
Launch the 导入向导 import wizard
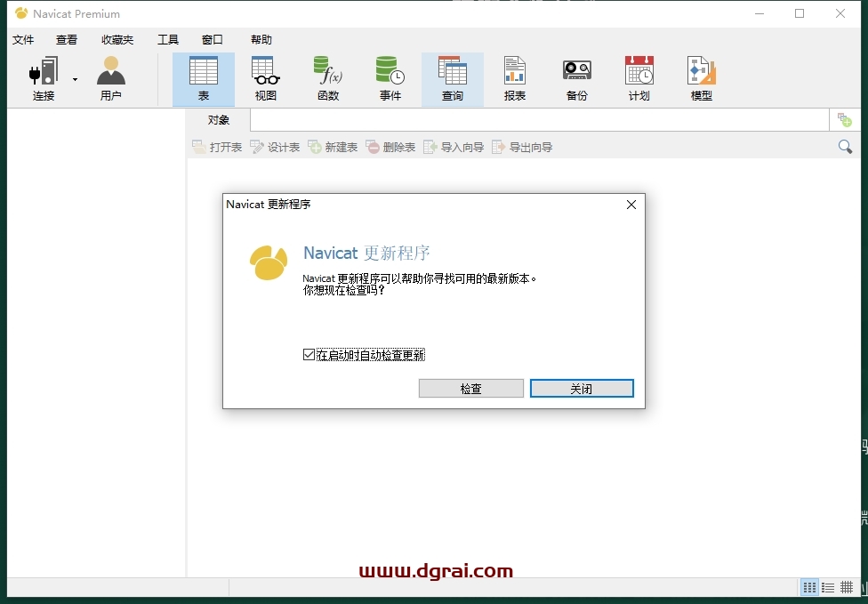click(x=454, y=148)
